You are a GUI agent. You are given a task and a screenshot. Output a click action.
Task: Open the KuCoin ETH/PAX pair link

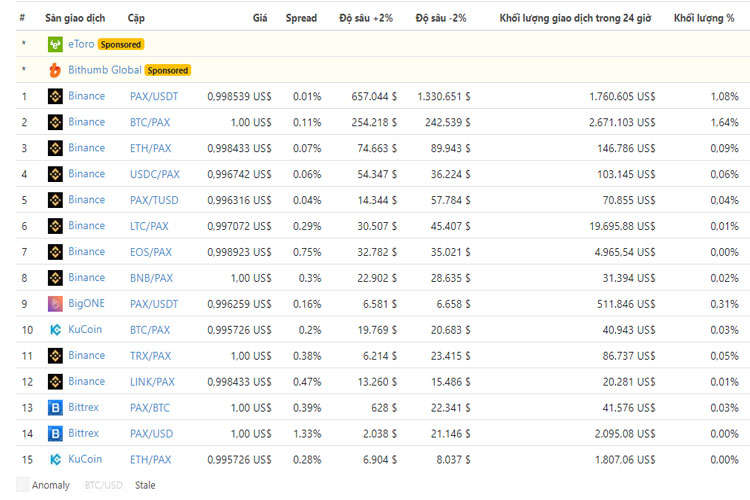(x=150, y=460)
